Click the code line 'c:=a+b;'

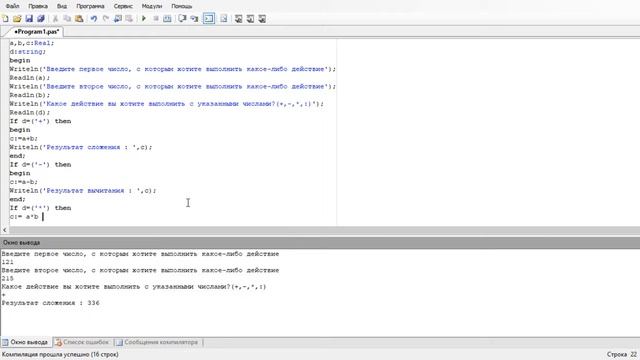tap(24, 138)
